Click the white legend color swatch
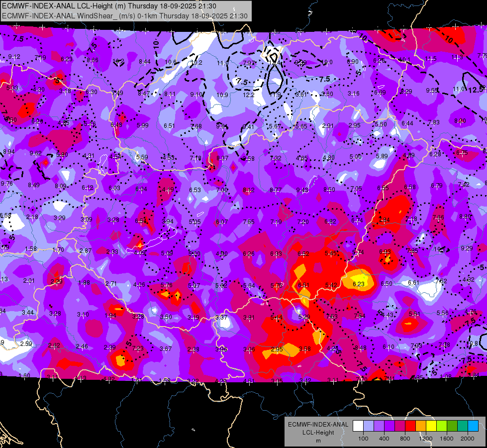The height and width of the screenshot is (448, 487). [358, 426]
